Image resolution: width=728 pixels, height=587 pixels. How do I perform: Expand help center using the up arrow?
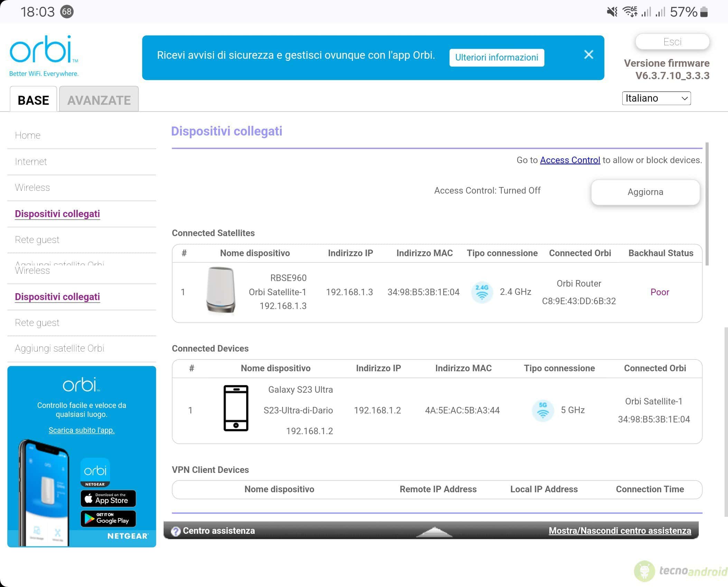434,532
